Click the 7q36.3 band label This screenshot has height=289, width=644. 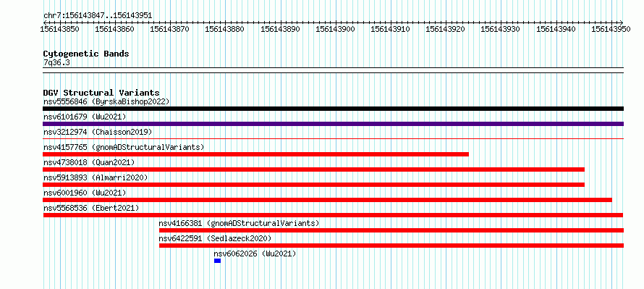[x=56, y=62]
